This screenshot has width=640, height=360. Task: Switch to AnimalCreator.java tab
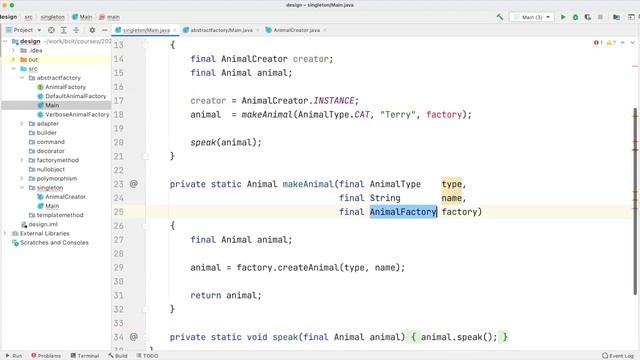[x=296, y=30]
